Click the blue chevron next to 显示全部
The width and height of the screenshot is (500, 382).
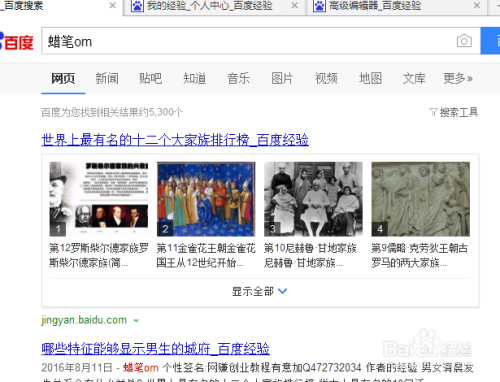pos(282,292)
